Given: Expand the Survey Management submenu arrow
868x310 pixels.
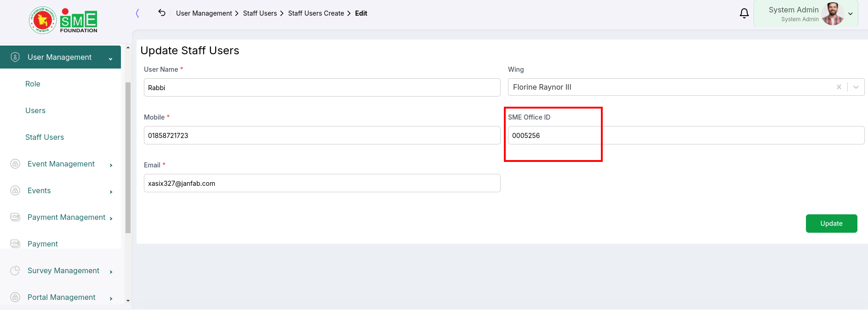Looking at the screenshot, I should click(111, 272).
